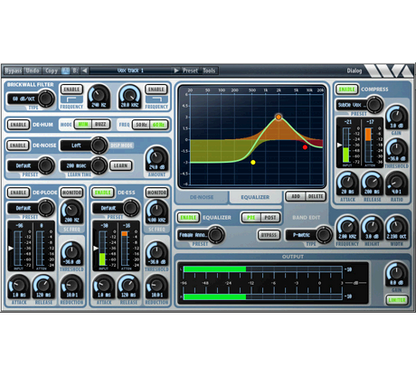This screenshot has height=376, width=416.
Task: Open Band Edit Type selector
Action: pyautogui.click(x=309, y=235)
